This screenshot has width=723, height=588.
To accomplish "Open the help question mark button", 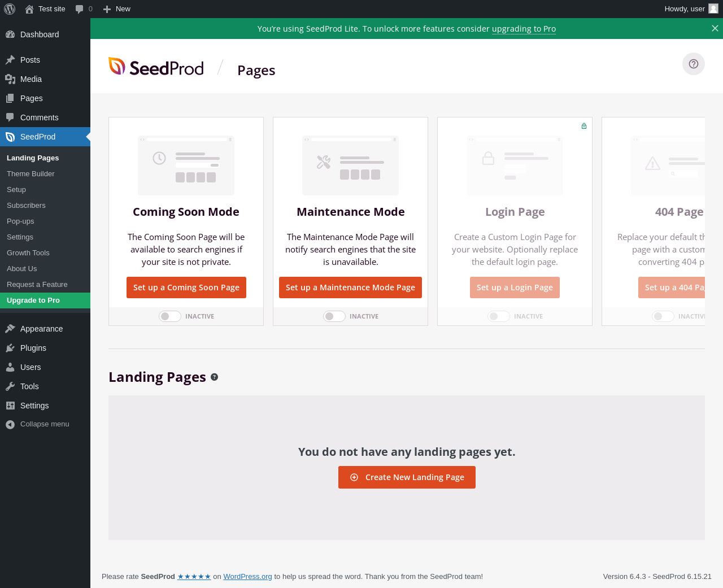I will 694,64.
